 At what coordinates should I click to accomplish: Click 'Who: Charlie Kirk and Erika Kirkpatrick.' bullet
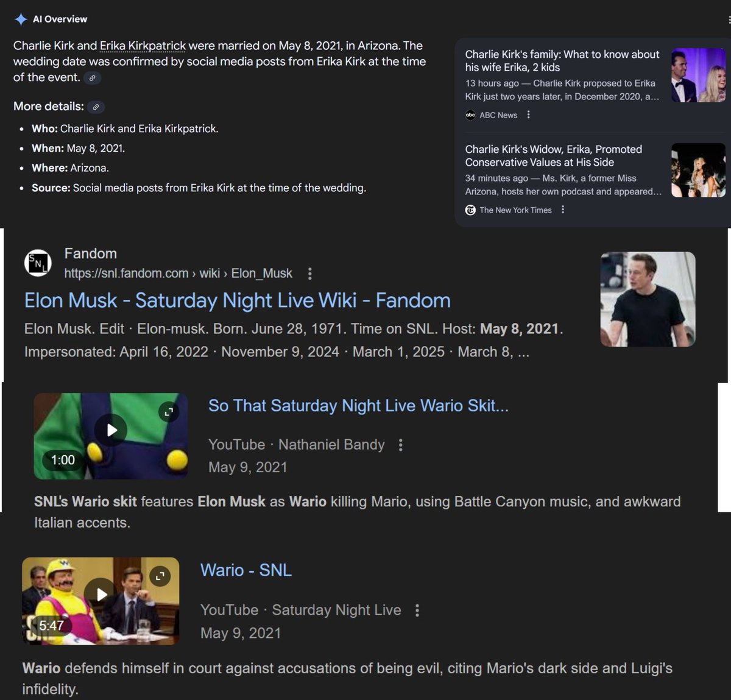click(x=125, y=129)
